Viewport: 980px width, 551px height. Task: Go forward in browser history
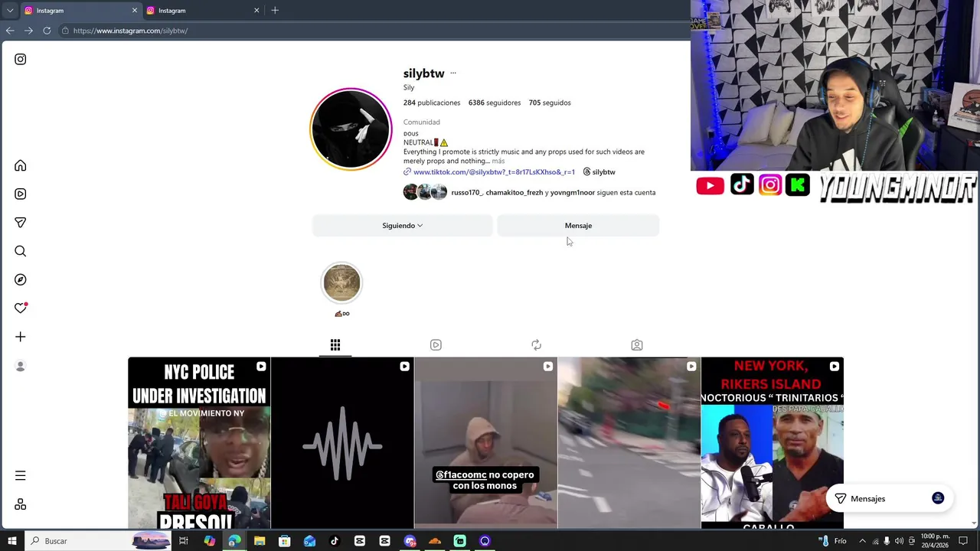[28, 31]
